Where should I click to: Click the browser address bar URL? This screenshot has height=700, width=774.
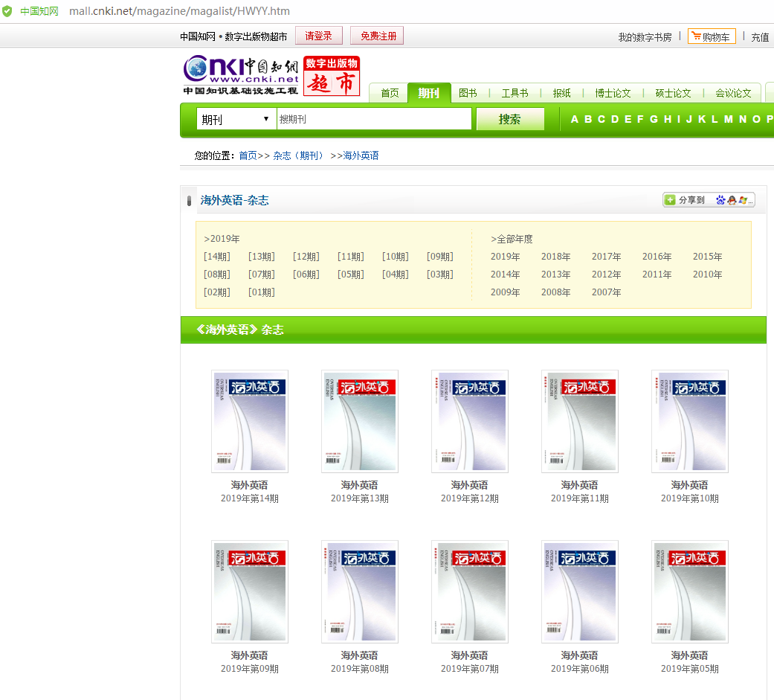(179, 11)
